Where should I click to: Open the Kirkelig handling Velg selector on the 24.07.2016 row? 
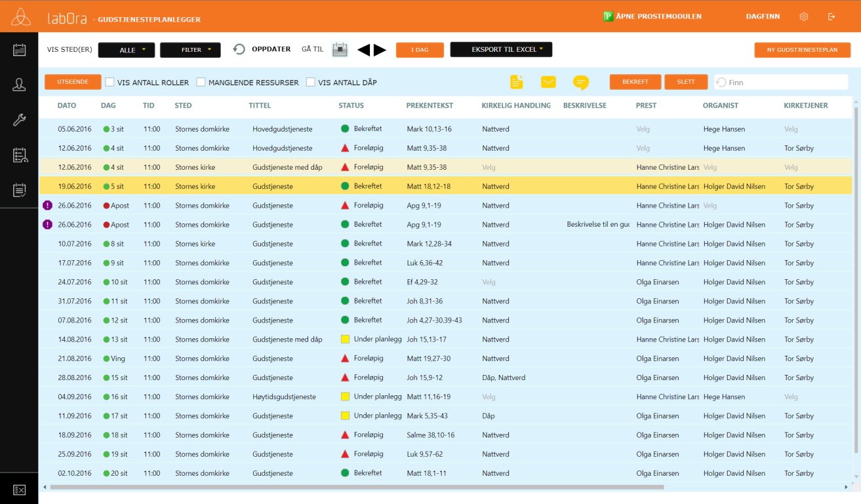pyautogui.click(x=489, y=282)
